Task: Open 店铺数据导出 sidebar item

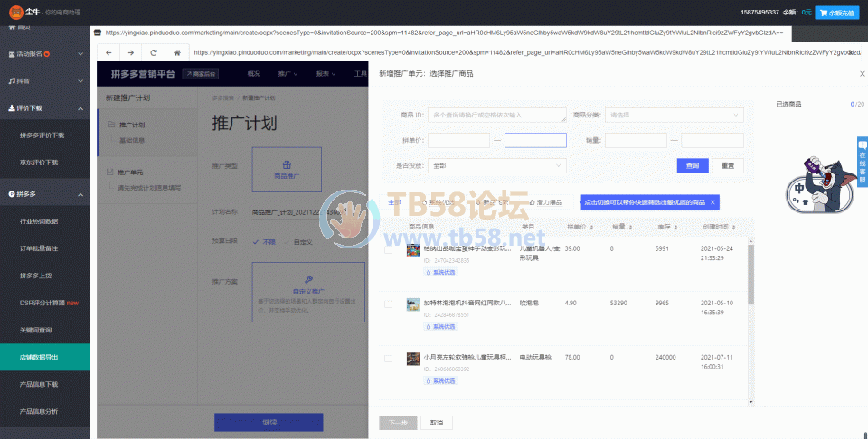Action: (x=45, y=357)
